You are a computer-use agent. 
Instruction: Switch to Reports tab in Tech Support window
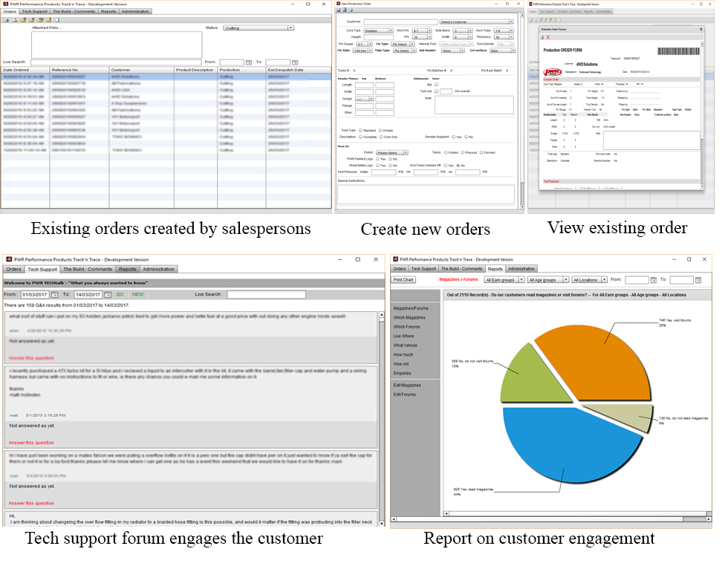pyautogui.click(x=127, y=269)
